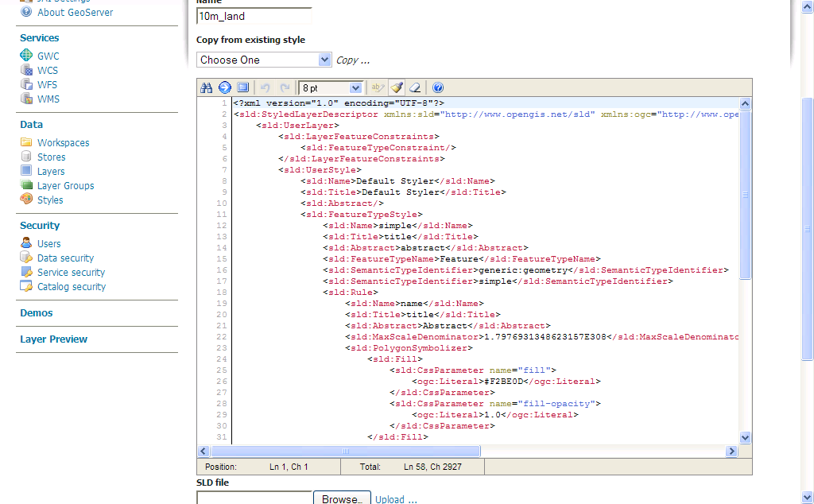
Task: Open editor help via the question mark icon
Action: (437, 87)
